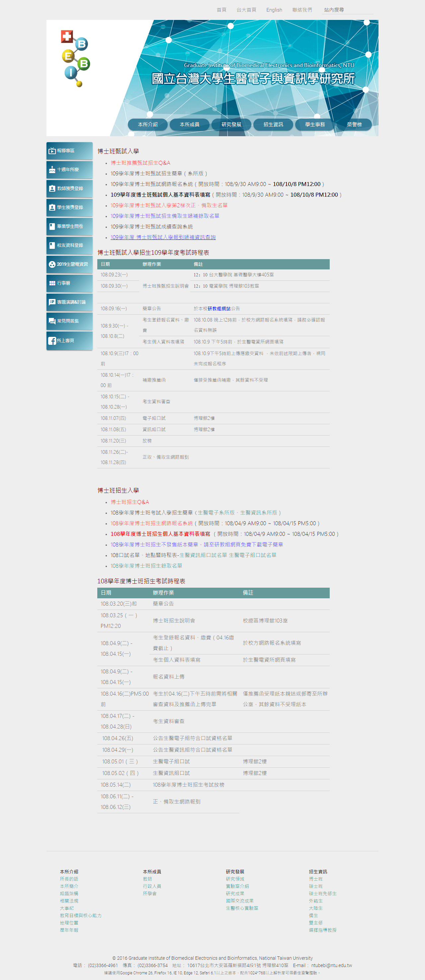Switch site to English
The height and width of the screenshot is (980, 425).
[x=274, y=10]
